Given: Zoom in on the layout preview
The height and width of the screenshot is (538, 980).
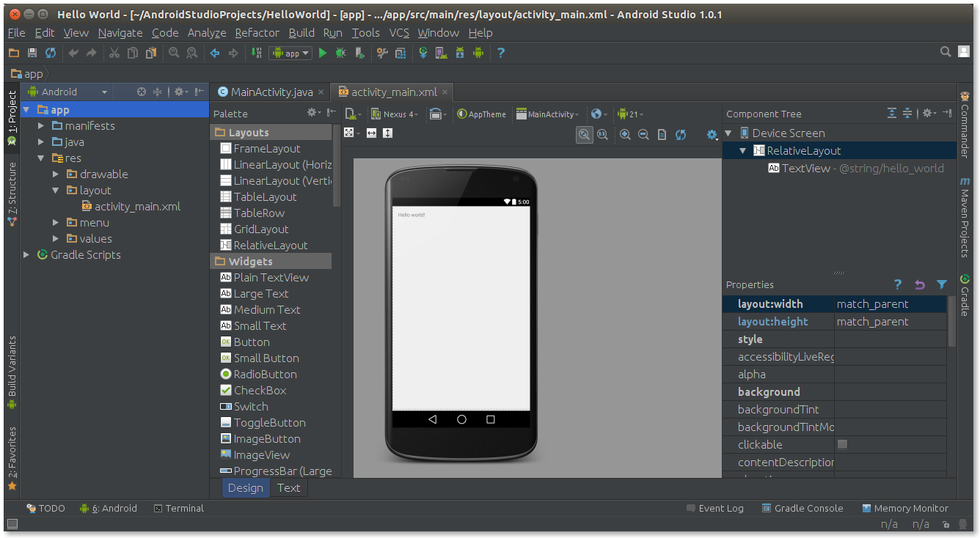Looking at the screenshot, I should click(x=625, y=133).
